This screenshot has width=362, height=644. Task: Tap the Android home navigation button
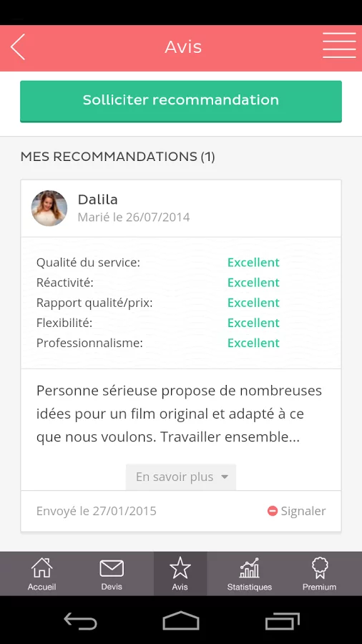tap(181, 620)
